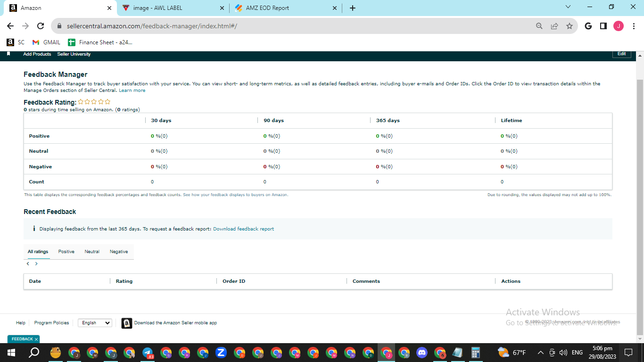Click the Amazon Seller app icon in footer
Image resolution: width=644 pixels, height=362 pixels.
pos(126,323)
